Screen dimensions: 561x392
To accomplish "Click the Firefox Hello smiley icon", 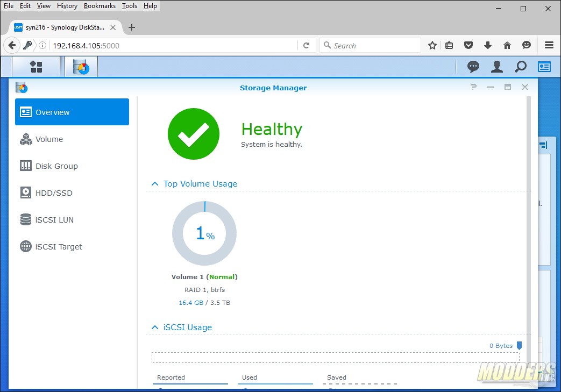I will (526, 45).
